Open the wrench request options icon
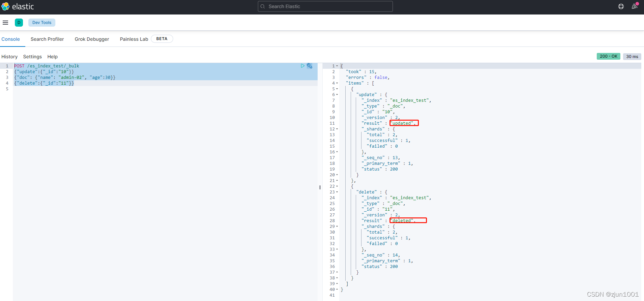The height and width of the screenshot is (301, 644). tap(310, 66)
